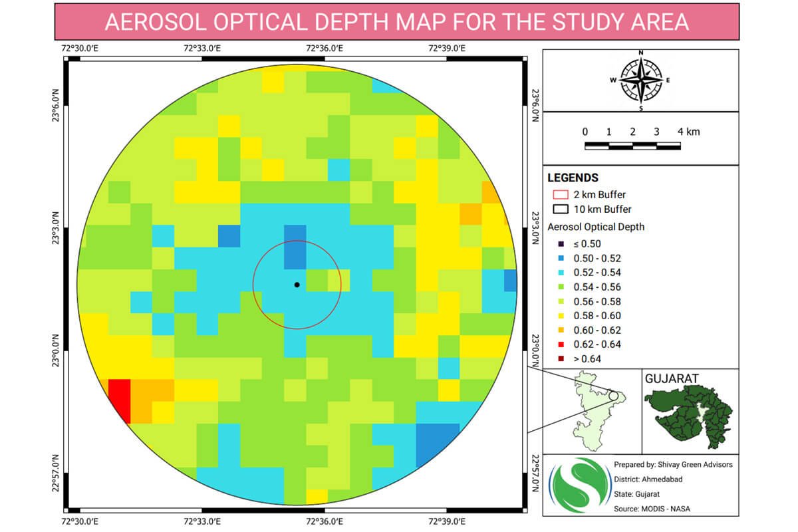Click the red 2 km Buffer legend symbol
798x532 pixels.
[x=561, y=195]
